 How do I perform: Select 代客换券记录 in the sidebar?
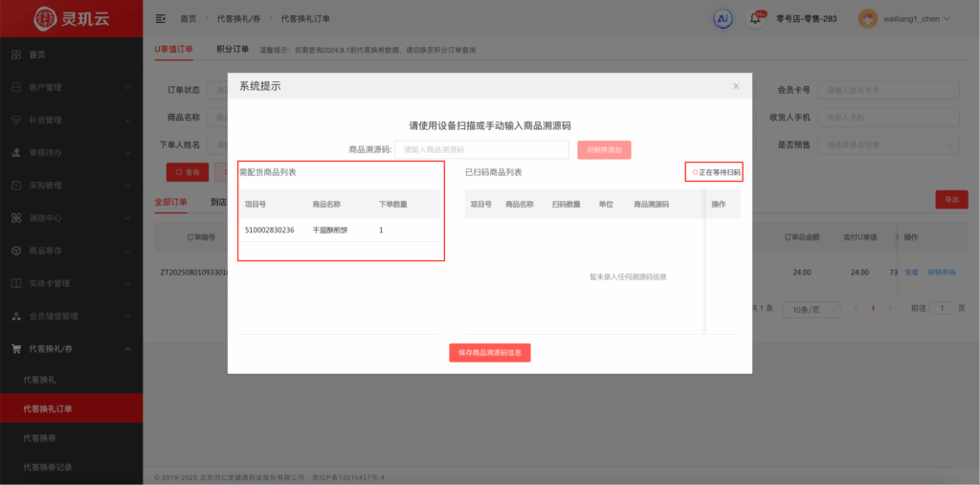tap(48, 467)
